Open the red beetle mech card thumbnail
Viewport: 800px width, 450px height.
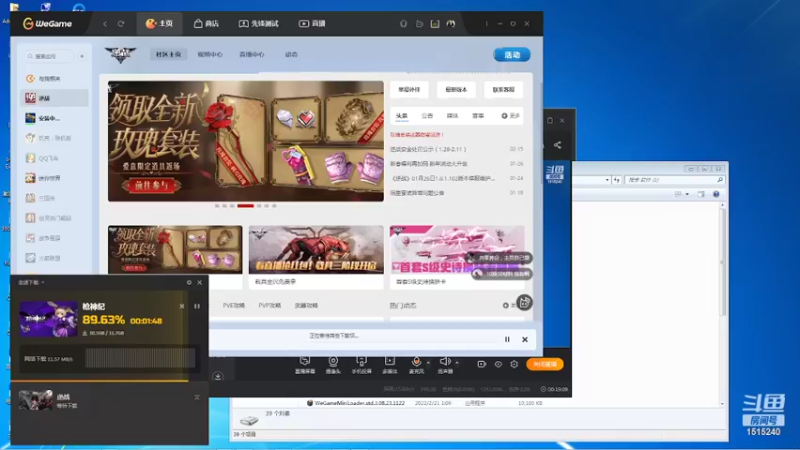pyautogui.click(x=316, y=249)
